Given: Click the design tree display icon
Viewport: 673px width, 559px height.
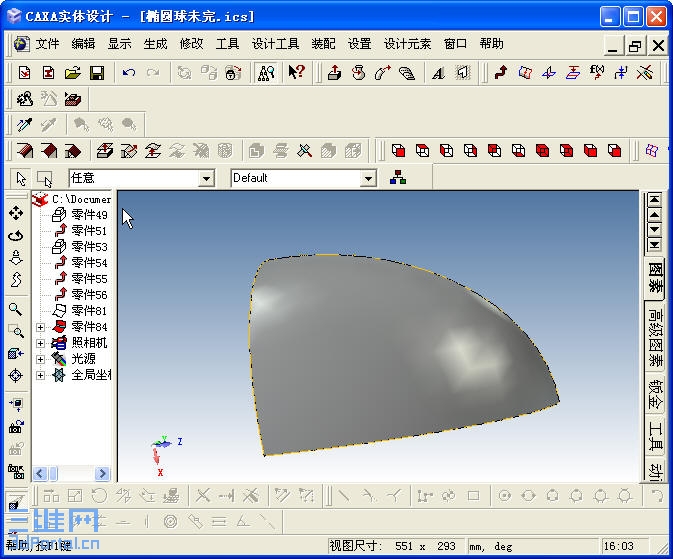Looking at the screenshot, I should (x=266, y=73).
